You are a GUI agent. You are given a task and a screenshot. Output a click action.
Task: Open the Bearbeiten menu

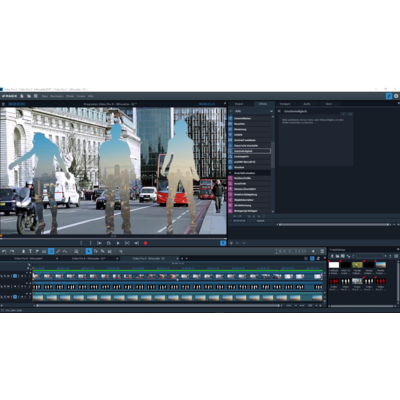coord(57,96)
